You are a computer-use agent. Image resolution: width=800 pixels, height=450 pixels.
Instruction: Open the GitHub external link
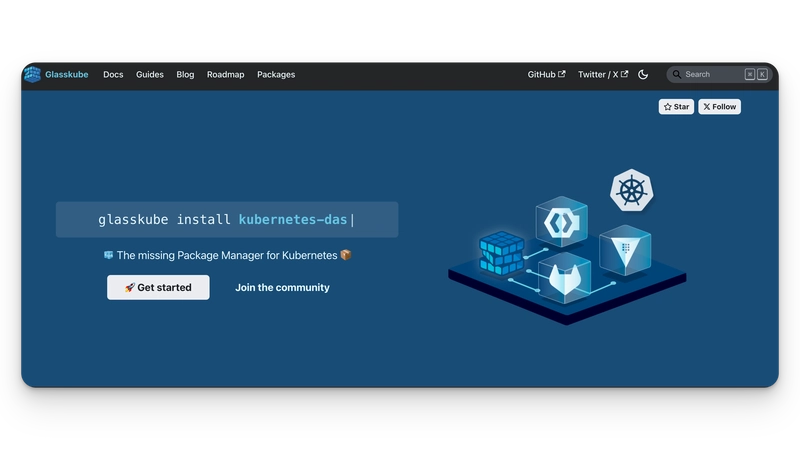coord(546,74)
